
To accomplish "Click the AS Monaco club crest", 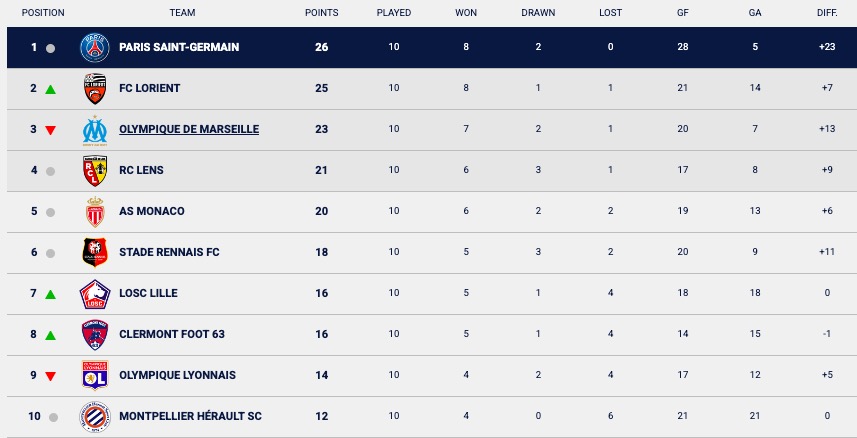I will point(94,211).
